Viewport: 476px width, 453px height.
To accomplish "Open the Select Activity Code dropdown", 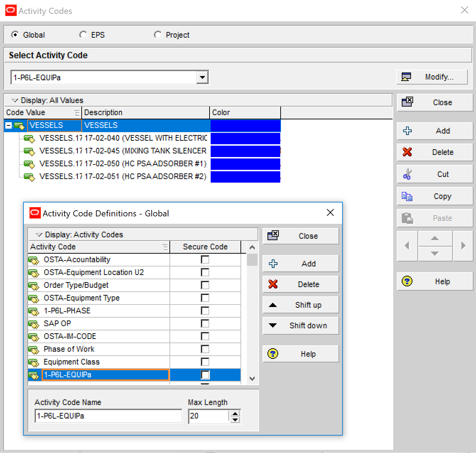I will tap(202, 77).
